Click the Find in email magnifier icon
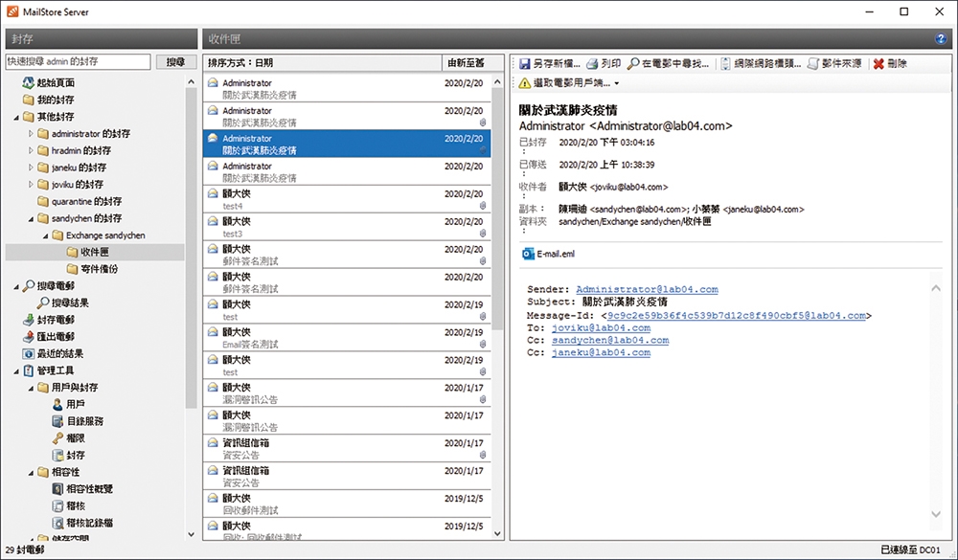958x560 pixels. click(x=633, y=63)
